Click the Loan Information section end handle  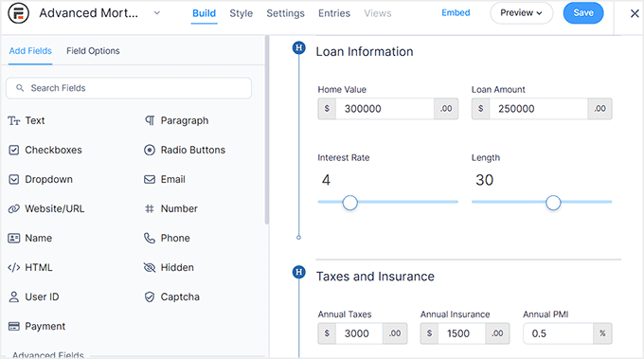[x=298, y=238]
